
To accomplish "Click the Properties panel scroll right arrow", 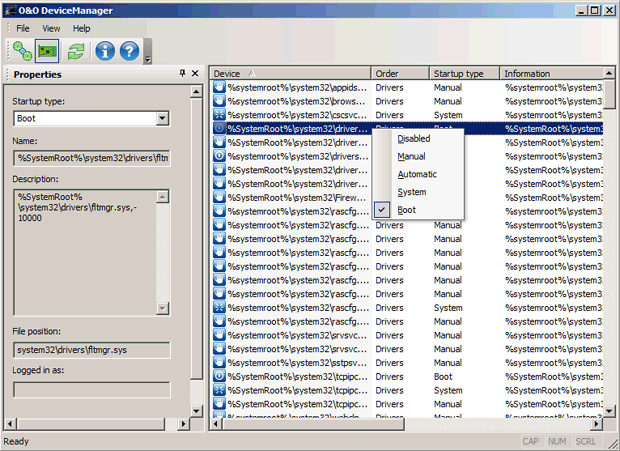I will click(183, 424).
